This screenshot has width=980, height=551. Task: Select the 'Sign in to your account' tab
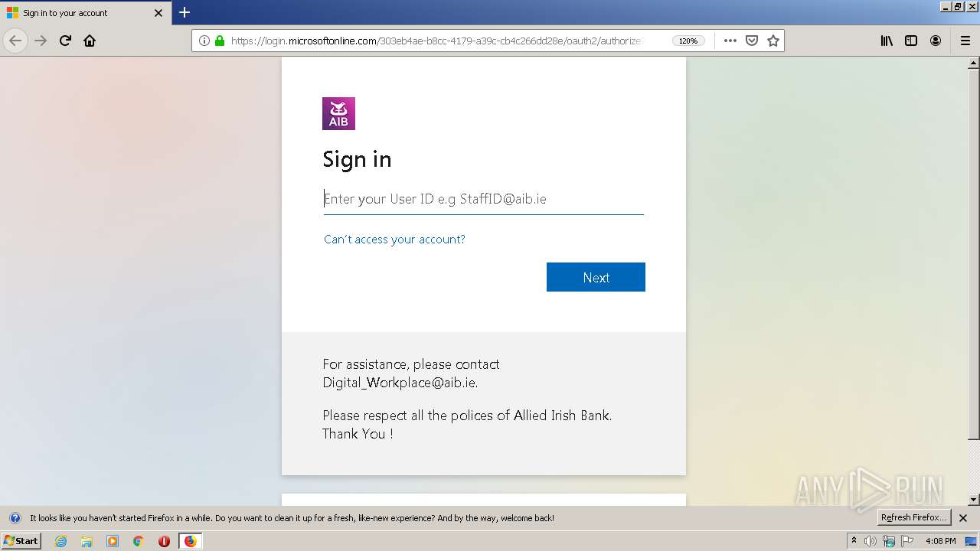pyautogui.click(x=84, y=13)
